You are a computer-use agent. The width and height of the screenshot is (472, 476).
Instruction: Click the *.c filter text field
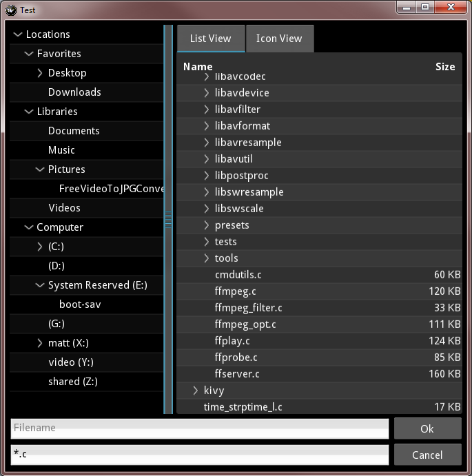pos(200,455)
